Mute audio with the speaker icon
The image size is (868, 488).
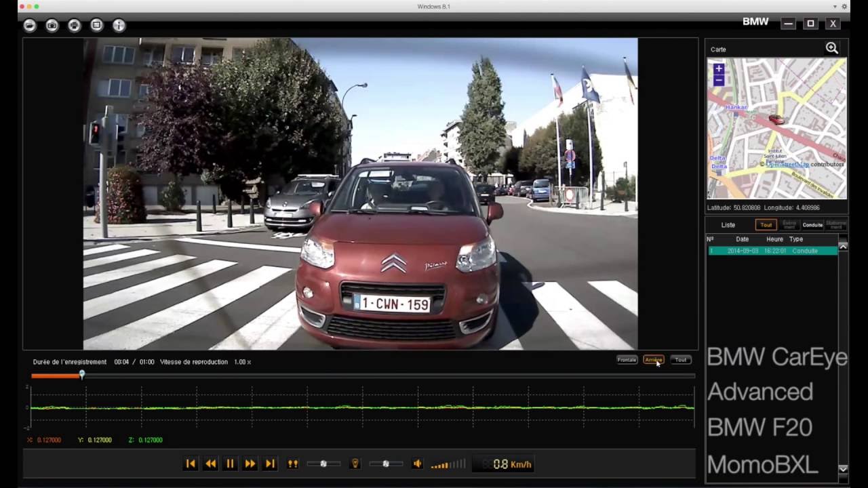(x=418, y=464)
